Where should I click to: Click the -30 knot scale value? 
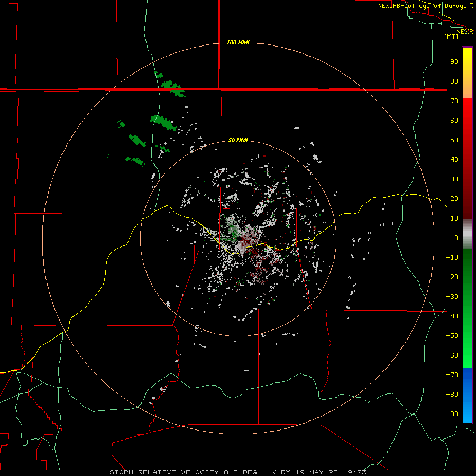pos(452,297)
